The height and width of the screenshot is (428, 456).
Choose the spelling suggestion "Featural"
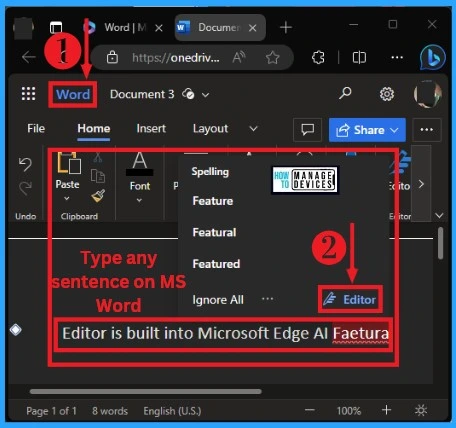214,232
